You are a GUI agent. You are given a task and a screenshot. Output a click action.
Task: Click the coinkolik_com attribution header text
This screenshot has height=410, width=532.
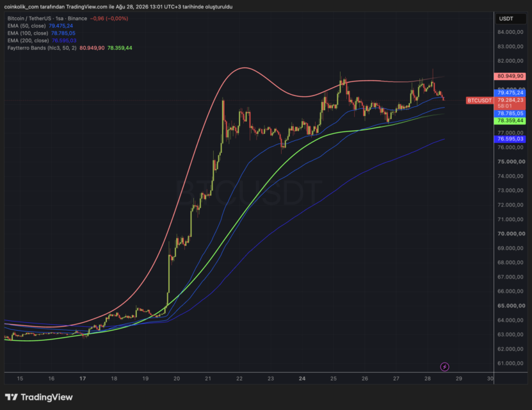118,7
